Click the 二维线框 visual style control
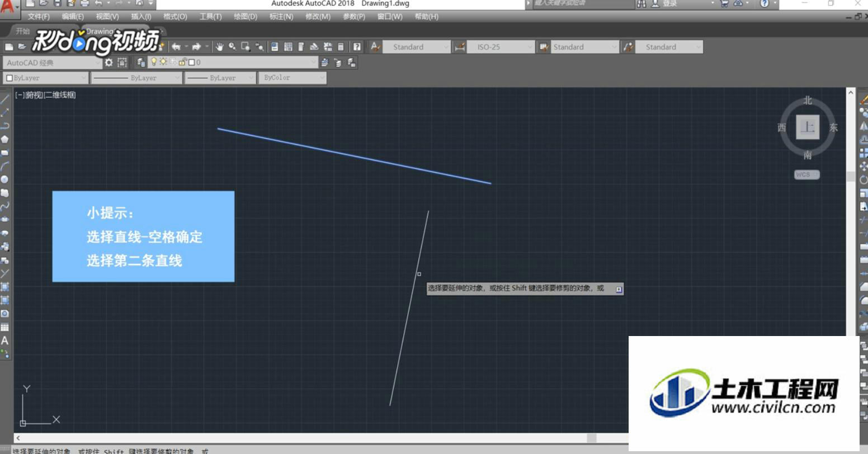This screenshot has width=868, height=454. tap(59, 95)
